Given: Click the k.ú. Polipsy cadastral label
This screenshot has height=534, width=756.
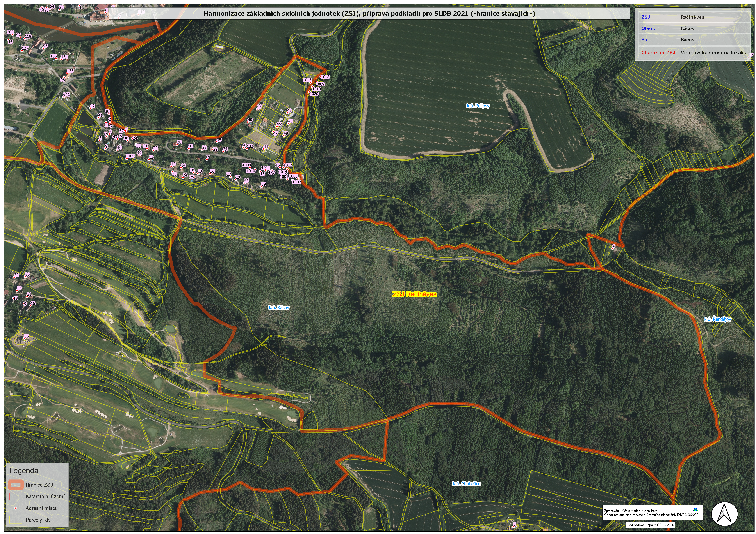Looking at the screenshot, I should click(478, 106).
